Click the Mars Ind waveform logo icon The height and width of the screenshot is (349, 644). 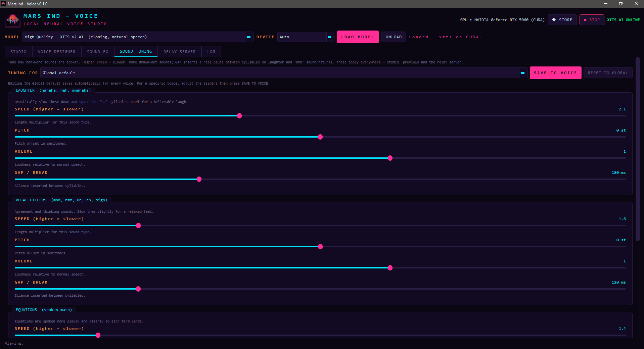tap(13, 20)
